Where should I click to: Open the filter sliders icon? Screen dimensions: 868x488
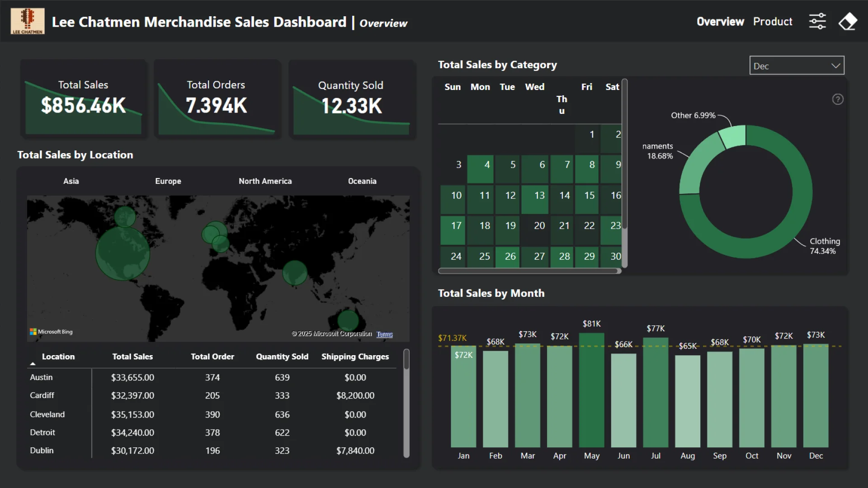click(817, 21)
